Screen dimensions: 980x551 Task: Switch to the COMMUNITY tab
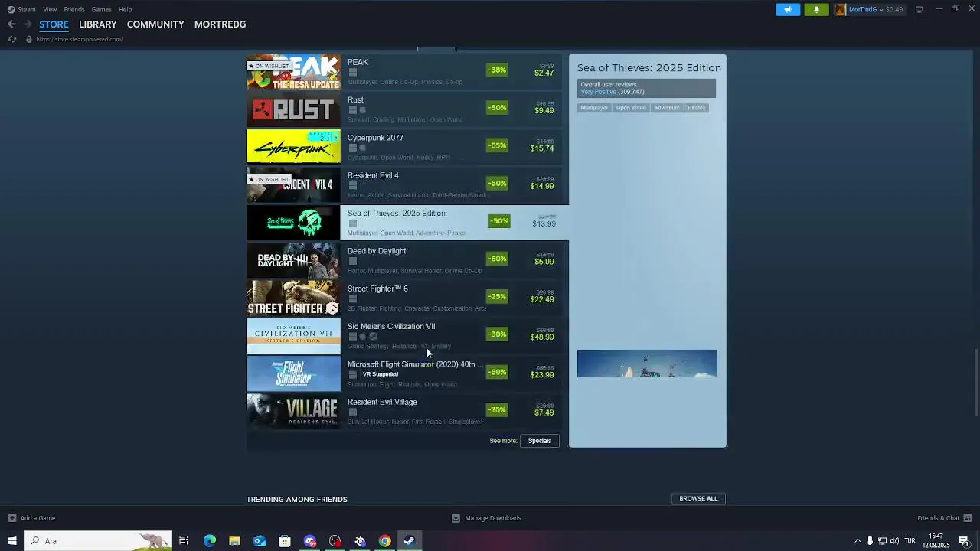point(155,24)
